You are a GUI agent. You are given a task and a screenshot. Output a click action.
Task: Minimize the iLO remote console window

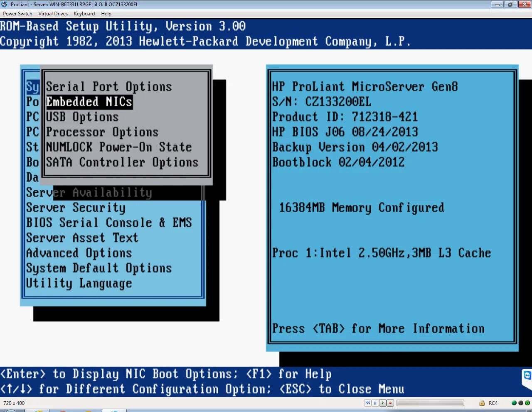coord(498,5)
